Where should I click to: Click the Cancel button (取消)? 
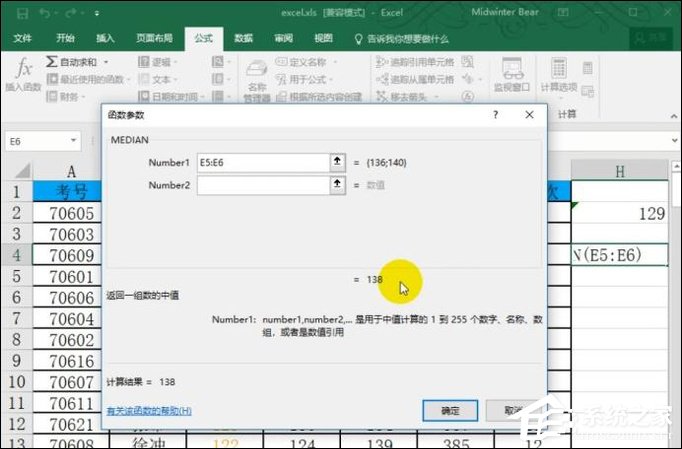(x=513, y=410)
